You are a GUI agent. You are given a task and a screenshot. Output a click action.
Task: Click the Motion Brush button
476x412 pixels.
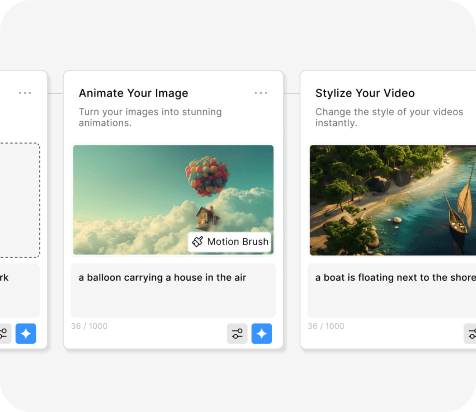click(x=229, y=242)
